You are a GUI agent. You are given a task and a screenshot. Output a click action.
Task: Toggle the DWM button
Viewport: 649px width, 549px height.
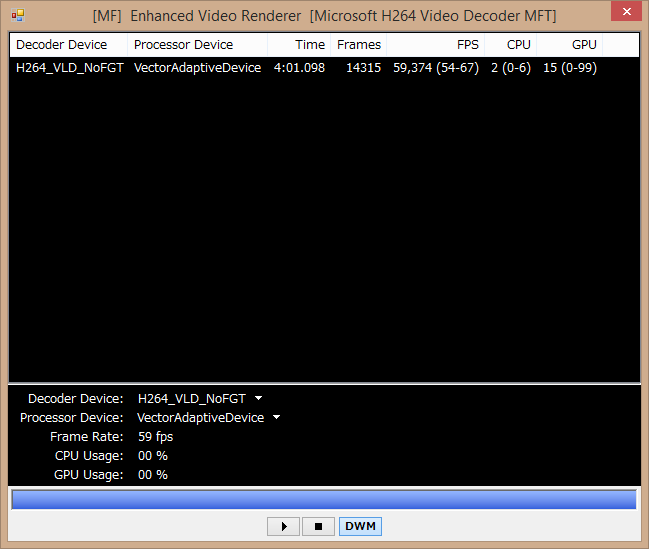[360, 526]
